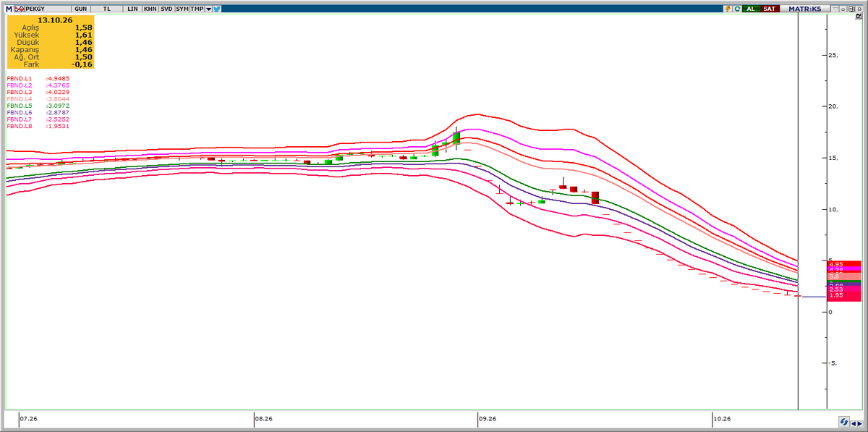Open the KHN menu item
Viewport: 868px width, 432px height.
[x=150, y=9]
